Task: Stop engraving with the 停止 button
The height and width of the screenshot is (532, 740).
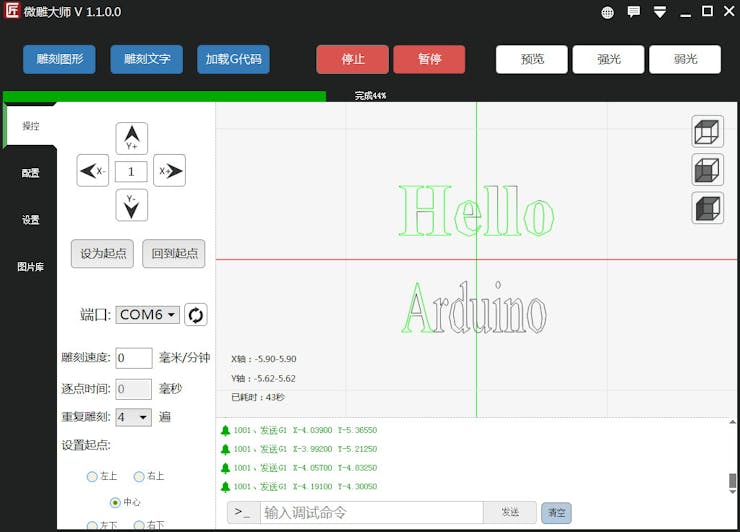Action: click(353, 59)
